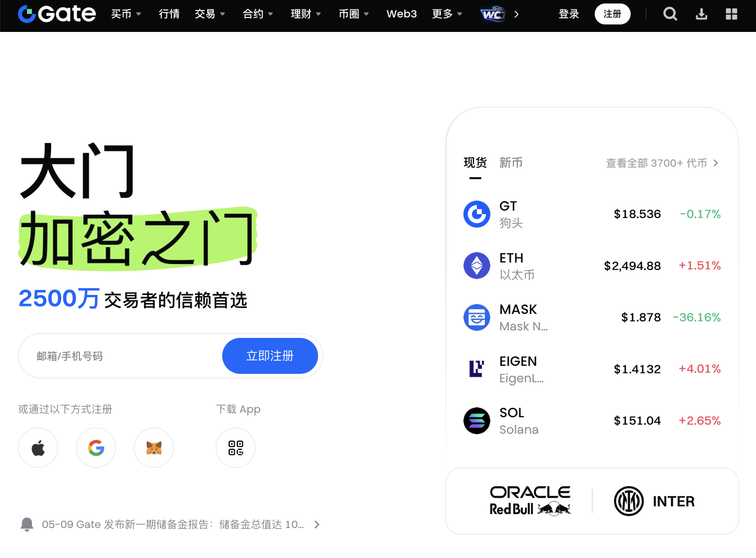The width and height of the screenshot is (756, 558).
Task: Click the chevron after the announcement text
Action: pos(317,525)
